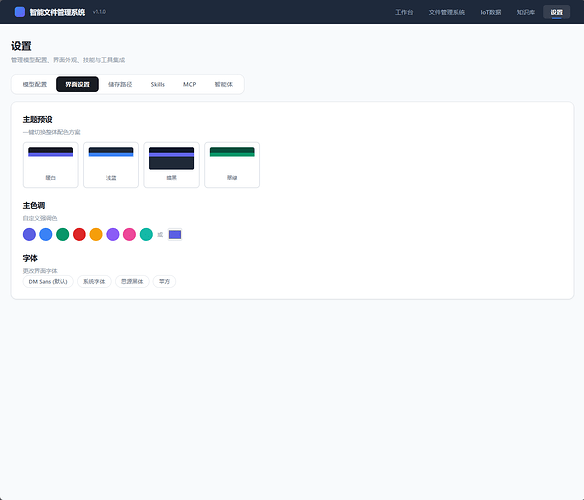
Task: Select the 思源黑体 font option
Action: pyautogui.click(x=132, y=281)
